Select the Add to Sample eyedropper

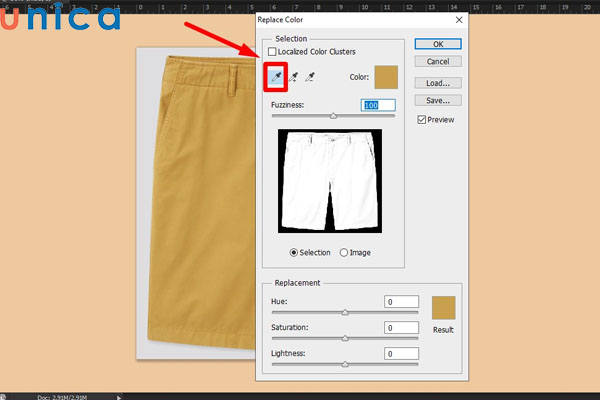point(293,76)
